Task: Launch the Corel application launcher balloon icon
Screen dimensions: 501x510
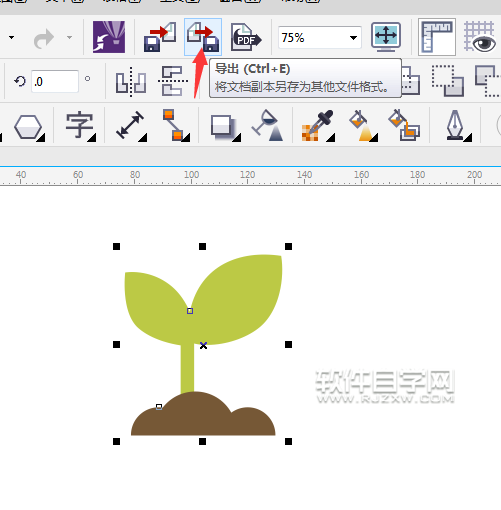Action: [x=109, y=37]
